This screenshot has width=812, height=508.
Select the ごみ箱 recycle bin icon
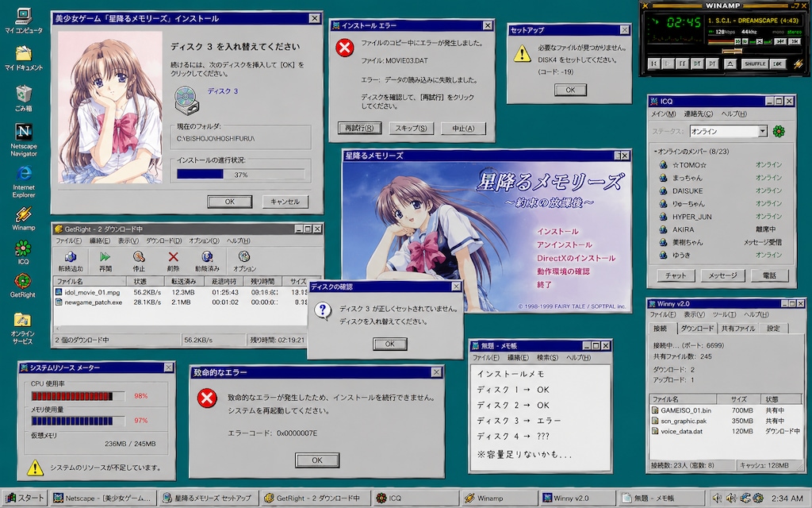coord(23,94)
